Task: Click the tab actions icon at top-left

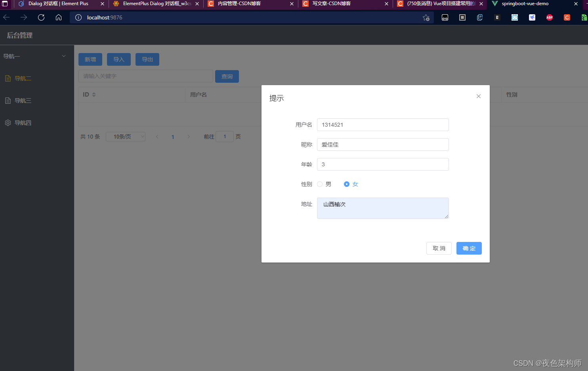Action: [x=5, y=4]
